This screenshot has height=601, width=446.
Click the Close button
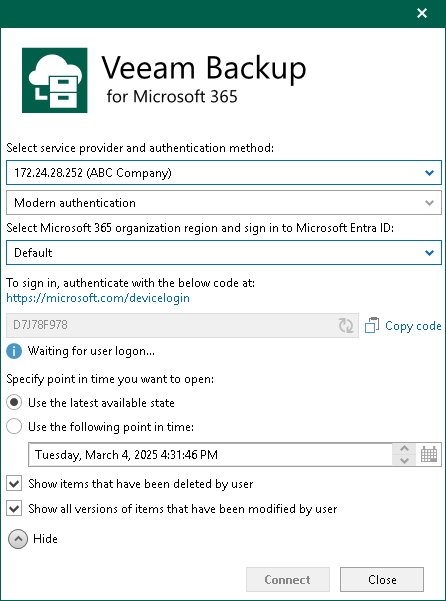click(382, 580)
